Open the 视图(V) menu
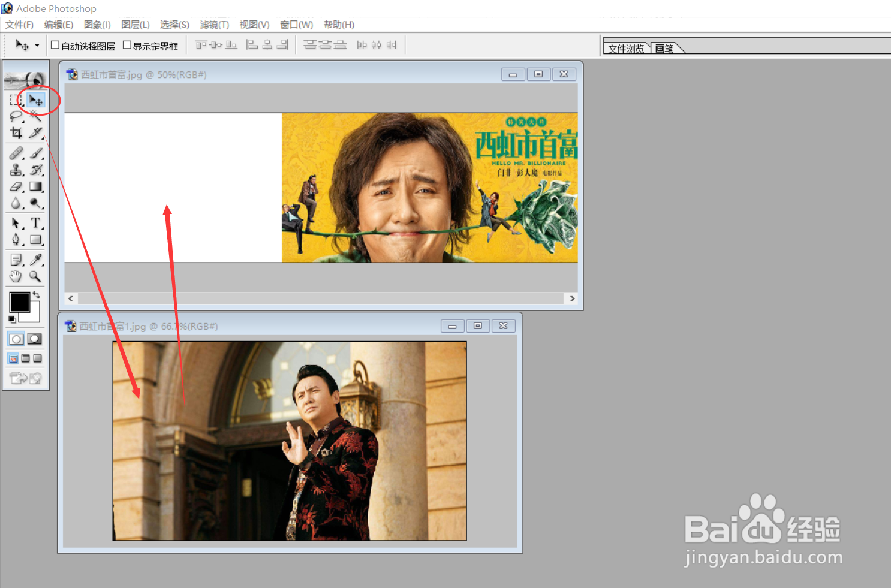 (255, 25)
